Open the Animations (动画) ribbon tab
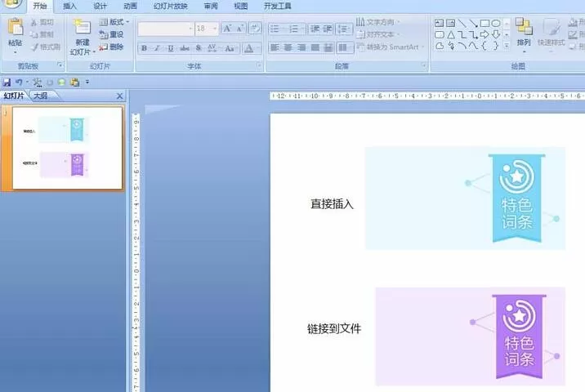This screenshot has height=392, width=585. (x=130, y=7)
